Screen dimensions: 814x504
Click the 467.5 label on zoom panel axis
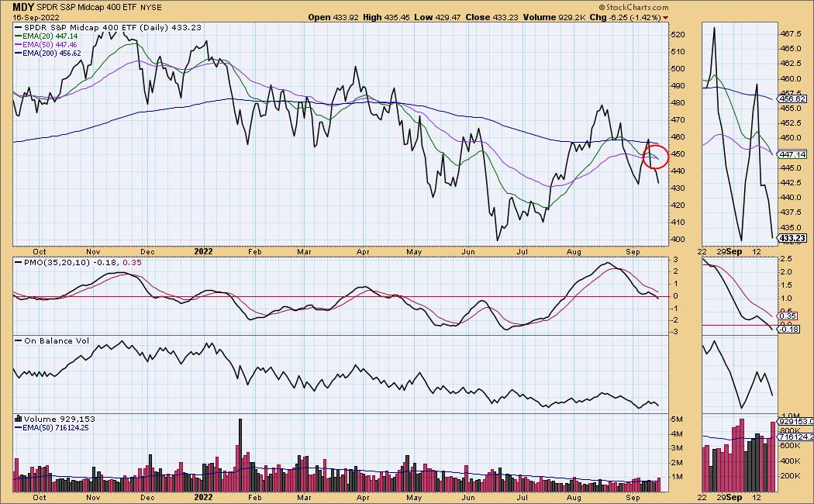[790, 34]
